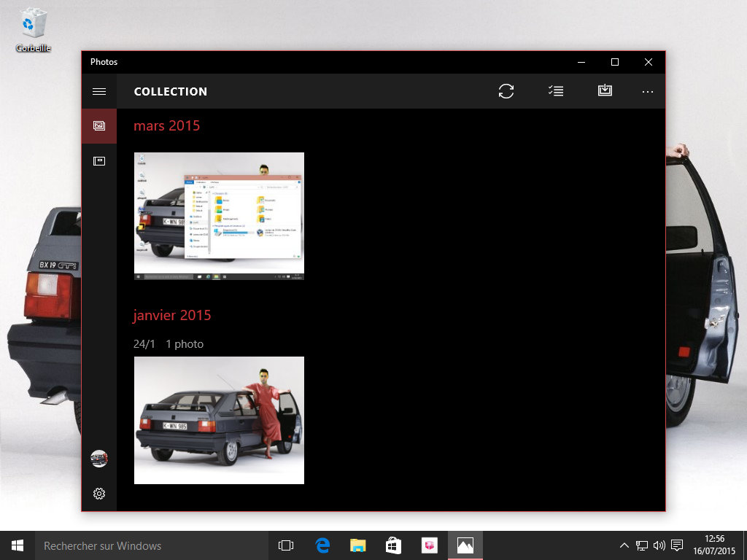The image size is (747, 560).
Task: Open the hamburger navigation menu
Action: pyautogui.click(x=99, y=91)
